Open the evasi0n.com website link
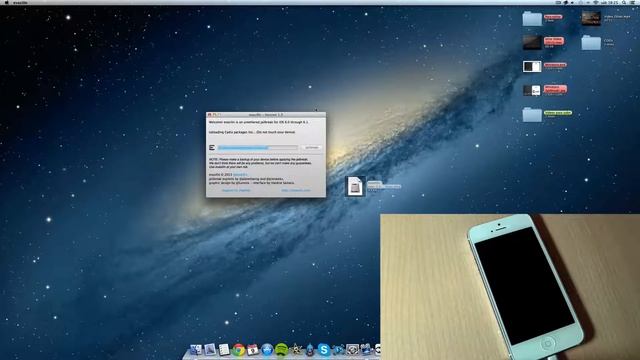 click(x=296, y=190)
